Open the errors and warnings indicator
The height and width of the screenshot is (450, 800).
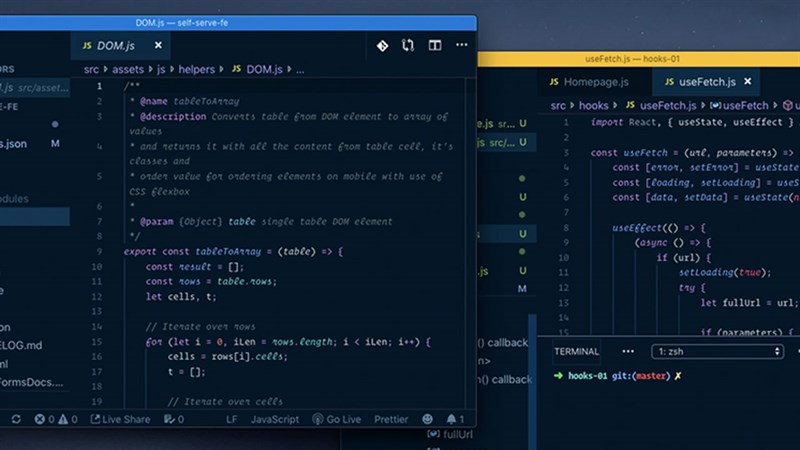pyautogui.click(x=58, y=419)
